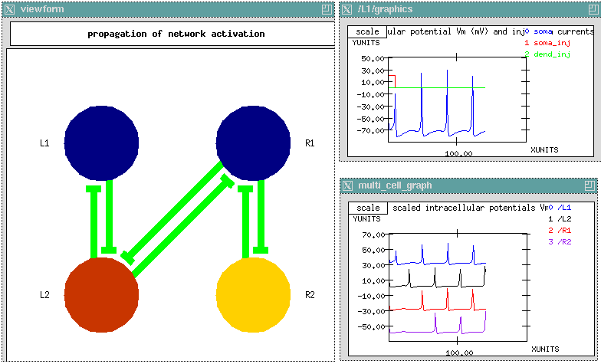Image resolution: width=601 pixels, height=364 pixels.
Task: Click the resize icon on viewform title bar
Action: click(327, 9)
